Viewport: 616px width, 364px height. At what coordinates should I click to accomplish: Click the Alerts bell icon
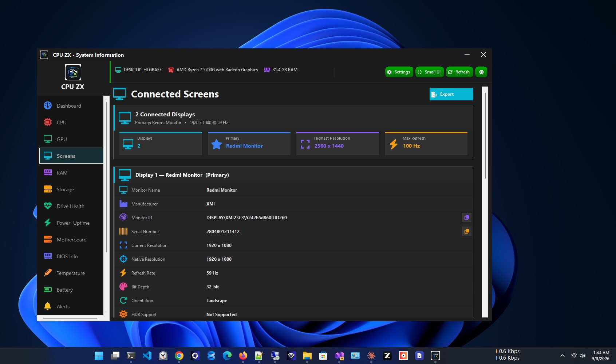48,307
